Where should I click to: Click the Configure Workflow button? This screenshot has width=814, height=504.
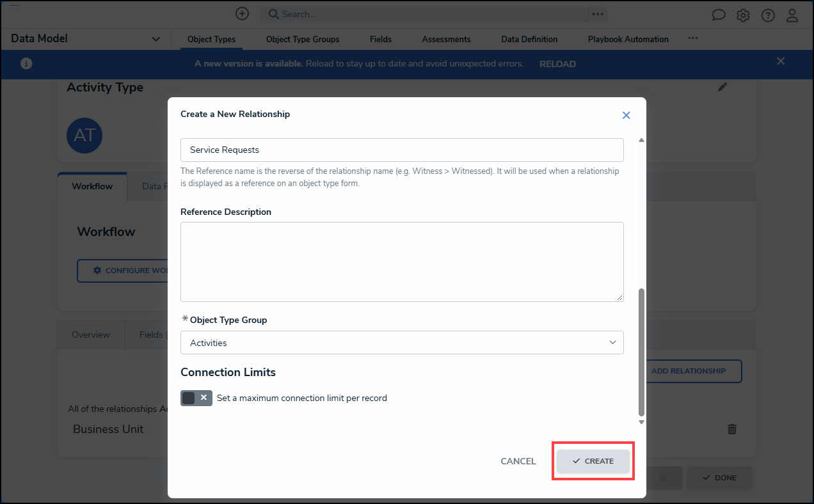coord(123,271)
